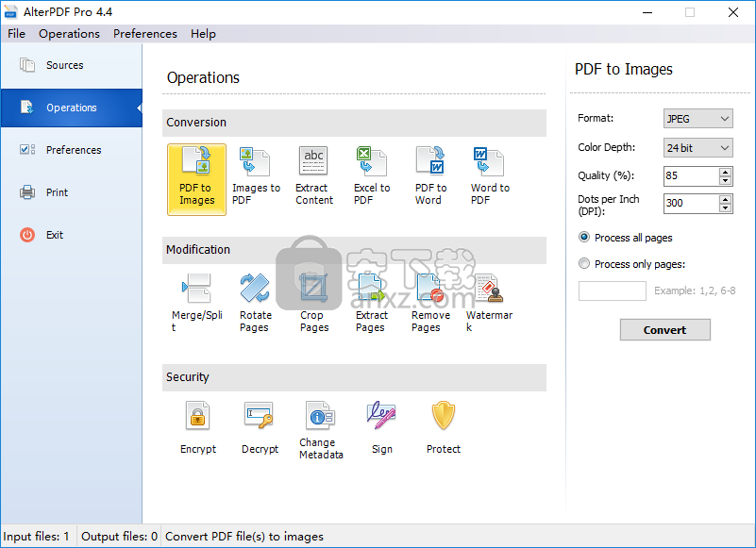Screen dimensions: 756x548
Task: Open the Protect operation
Action: (x=443, y=428)
